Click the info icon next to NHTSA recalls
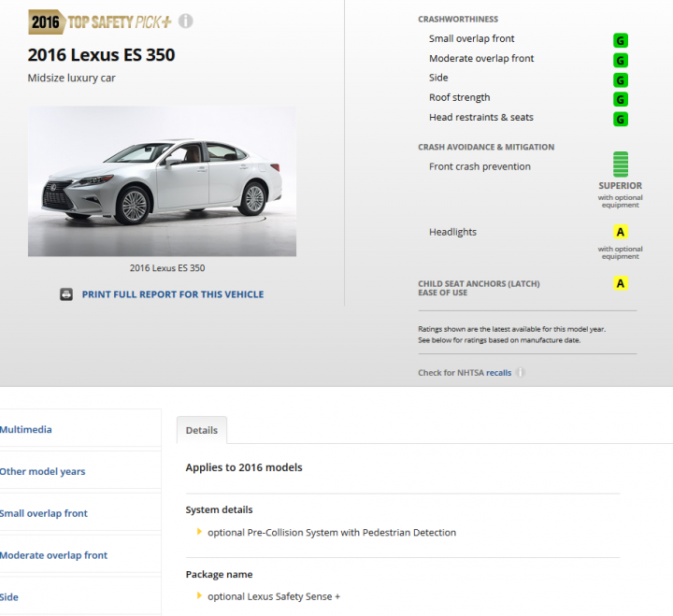 tap(521, 372)
